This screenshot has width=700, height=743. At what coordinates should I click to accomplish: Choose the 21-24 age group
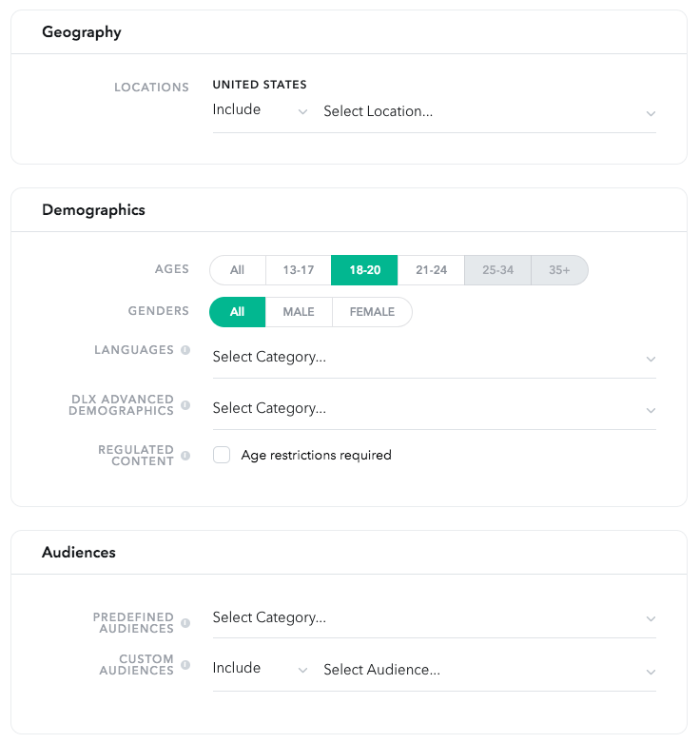(431, 270)
